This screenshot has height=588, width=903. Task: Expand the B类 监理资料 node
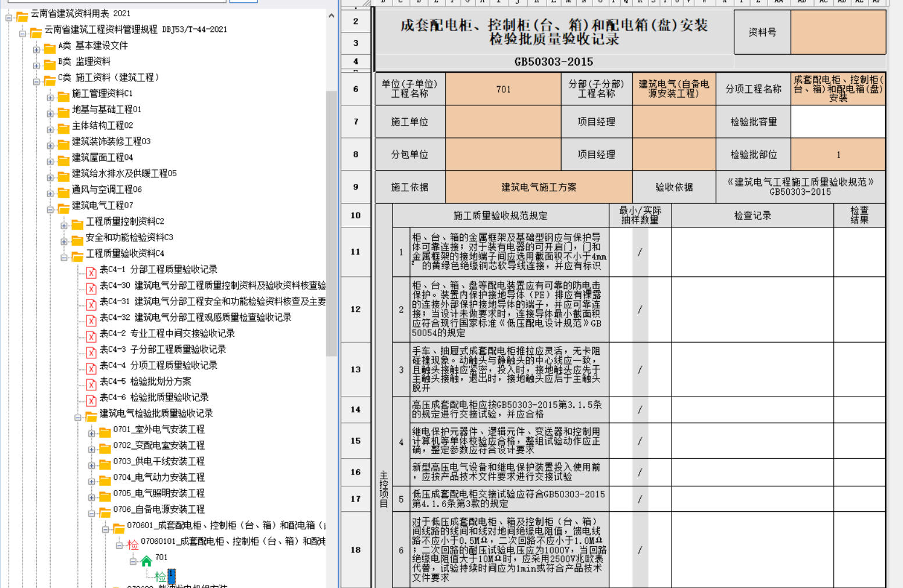click(37, 66)
